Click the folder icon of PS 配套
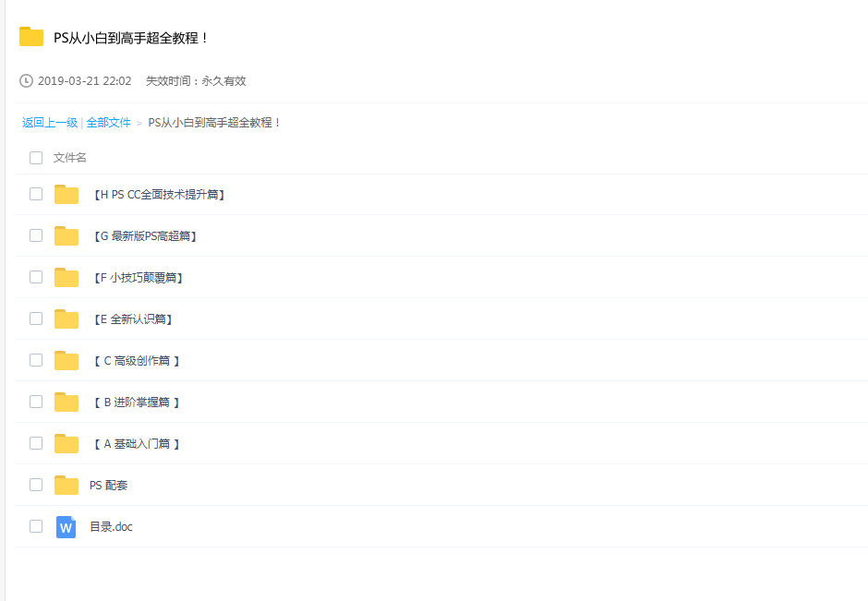Screen dimensions: 868x601 coord(66,485)
